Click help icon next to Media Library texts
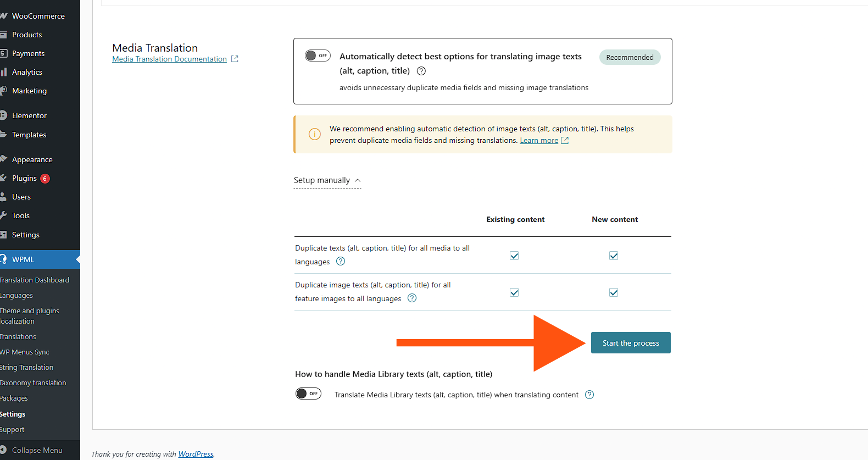Viewport: 868px width, 460px height. (x=589, y=395)
